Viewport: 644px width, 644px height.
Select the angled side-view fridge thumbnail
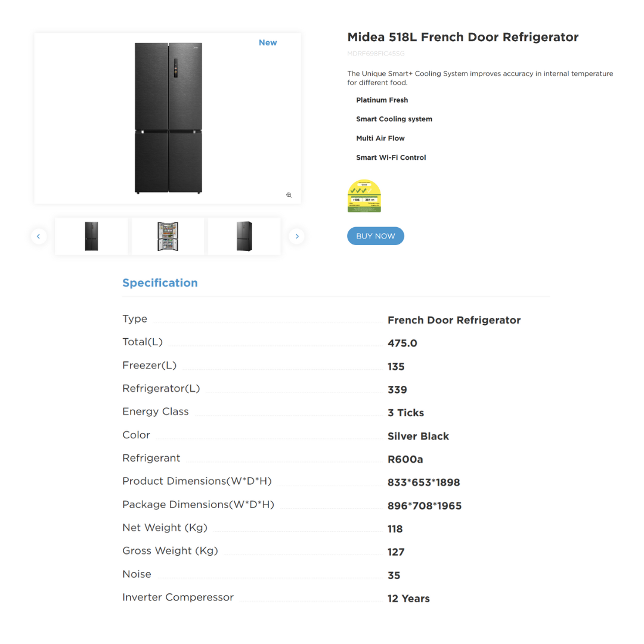coord(244,236)
